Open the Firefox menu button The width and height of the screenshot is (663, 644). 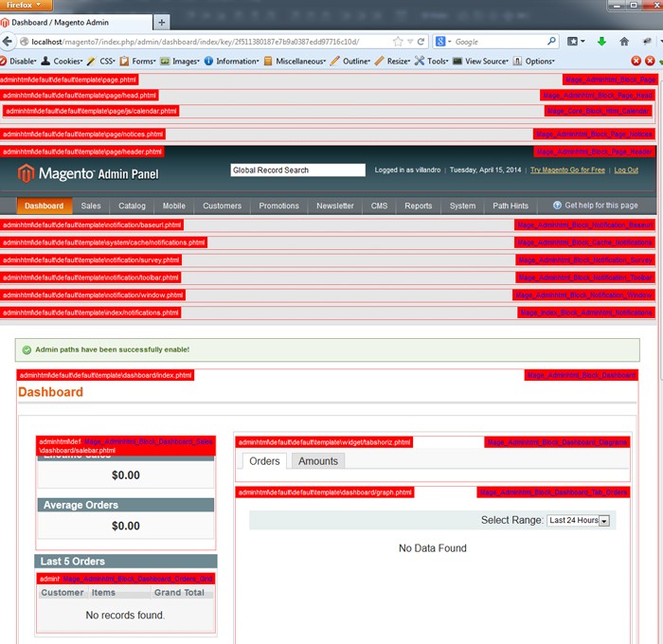[26, 5]
